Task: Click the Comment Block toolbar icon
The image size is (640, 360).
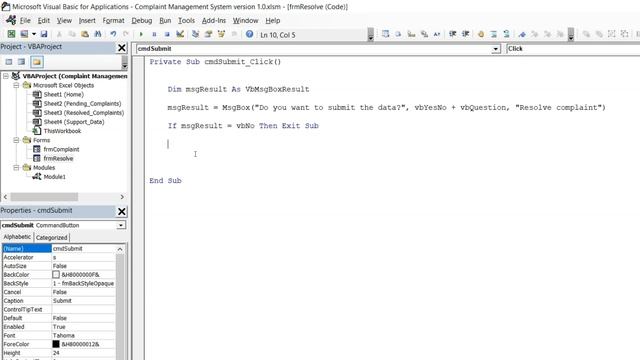Action: 494,34
